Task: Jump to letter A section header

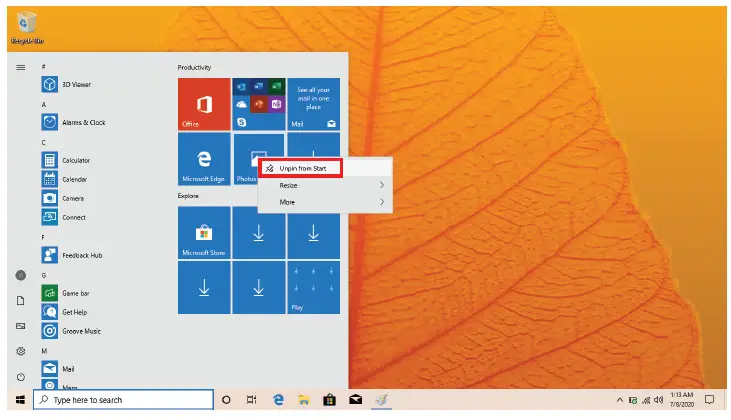Action: (44, 104)
